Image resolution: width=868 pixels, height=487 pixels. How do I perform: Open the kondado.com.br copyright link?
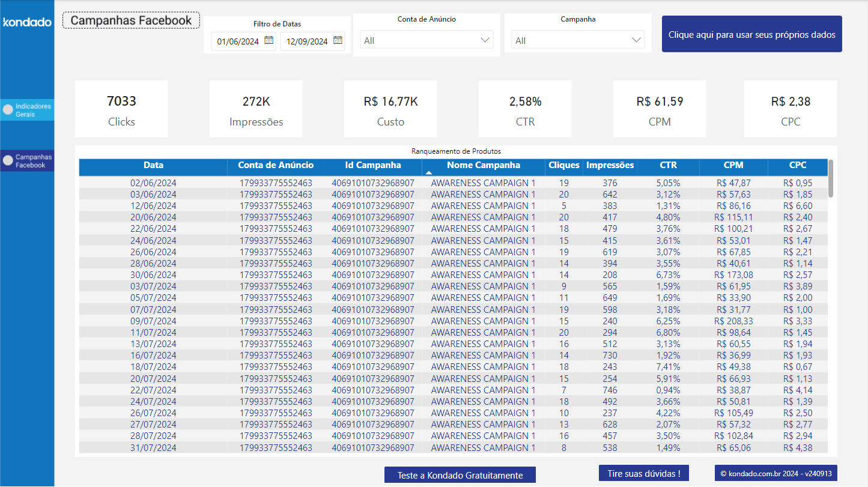[775, 474]
